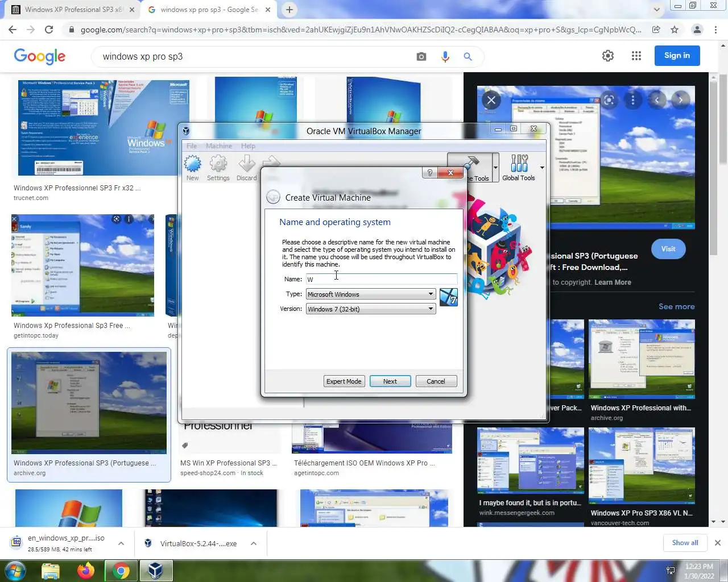Click the help question mark in wizard title bar
The width and height of the screenshot is (728, 582).
coord(429,173)
